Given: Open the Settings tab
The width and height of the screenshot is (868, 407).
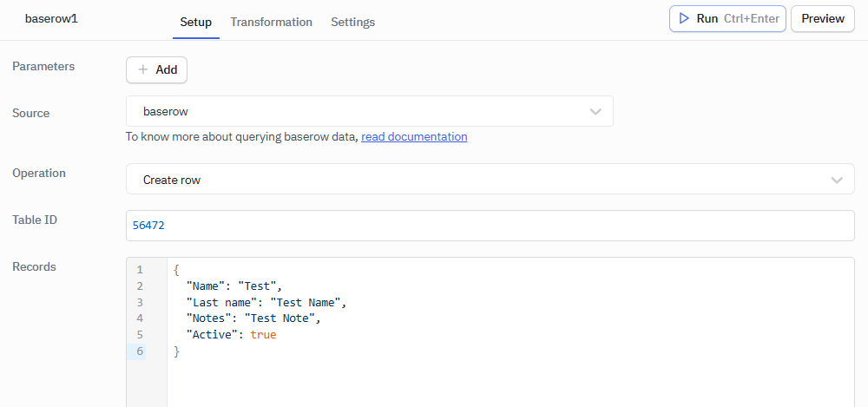Looking at the screenshot, I should (x=352, y=22).
